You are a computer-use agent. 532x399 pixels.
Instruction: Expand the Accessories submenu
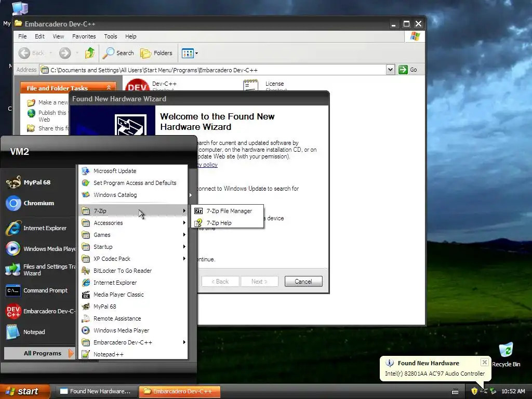[133, 223]
